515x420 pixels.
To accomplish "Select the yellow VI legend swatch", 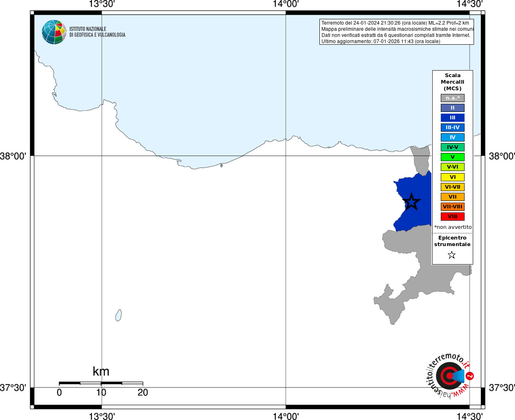I will (x=453, y=177).
